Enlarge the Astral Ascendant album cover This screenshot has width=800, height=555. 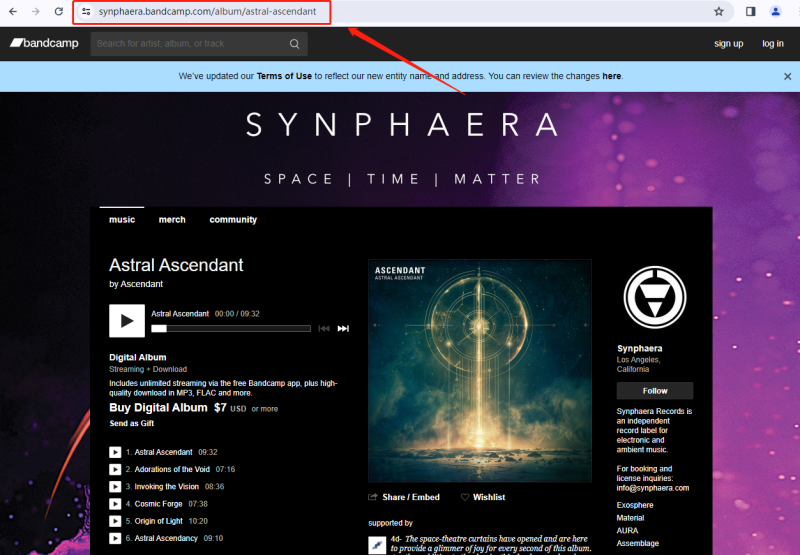480,371
